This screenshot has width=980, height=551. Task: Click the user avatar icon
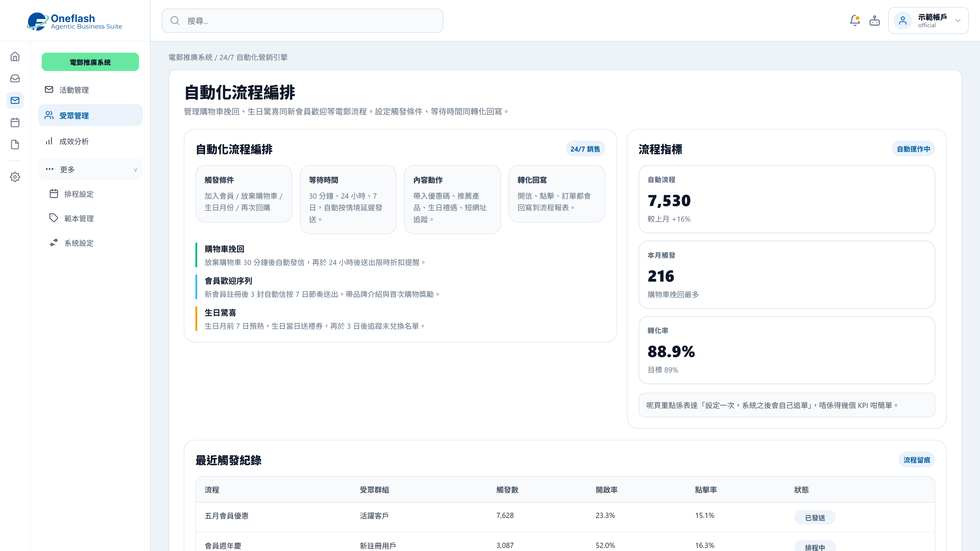tap(903, 21)
